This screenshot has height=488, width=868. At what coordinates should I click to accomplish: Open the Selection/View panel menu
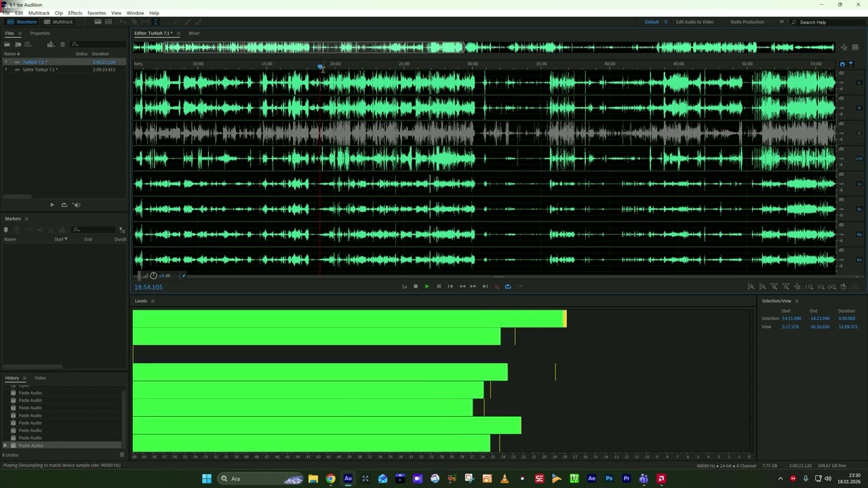click(x=797, y=301)
